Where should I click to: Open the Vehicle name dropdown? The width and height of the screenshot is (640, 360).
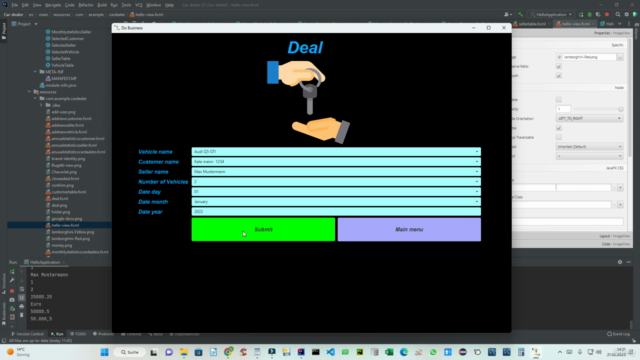click(x=336, y=151)
